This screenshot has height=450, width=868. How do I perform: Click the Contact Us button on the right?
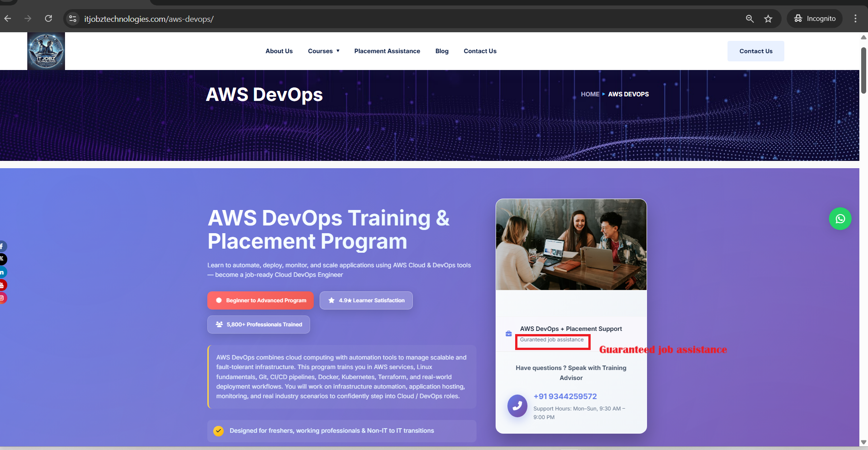pyautogui.click(x=755, y=51)
